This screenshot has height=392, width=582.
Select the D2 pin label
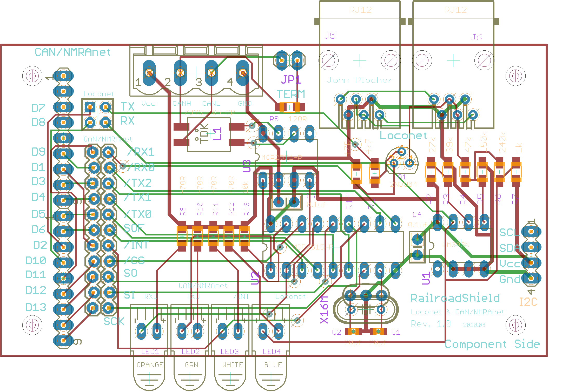point(40,245)
